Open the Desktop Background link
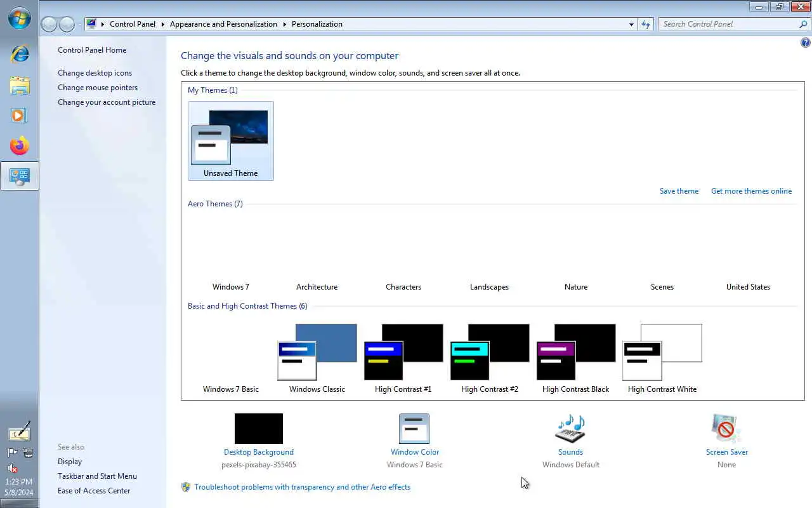Viewport: 812px width, 508px height. click(x=259, y=452)
